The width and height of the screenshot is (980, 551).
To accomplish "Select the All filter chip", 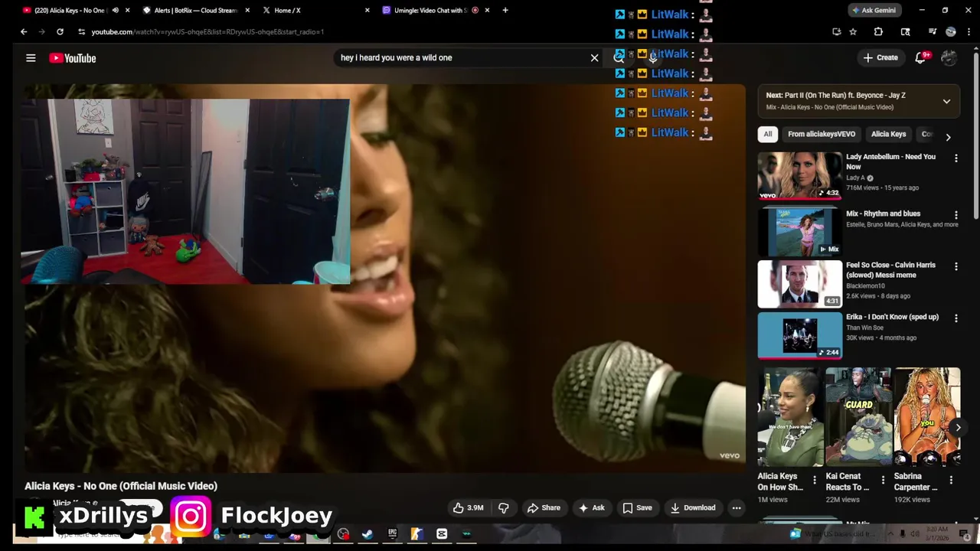I will (767, 134).
